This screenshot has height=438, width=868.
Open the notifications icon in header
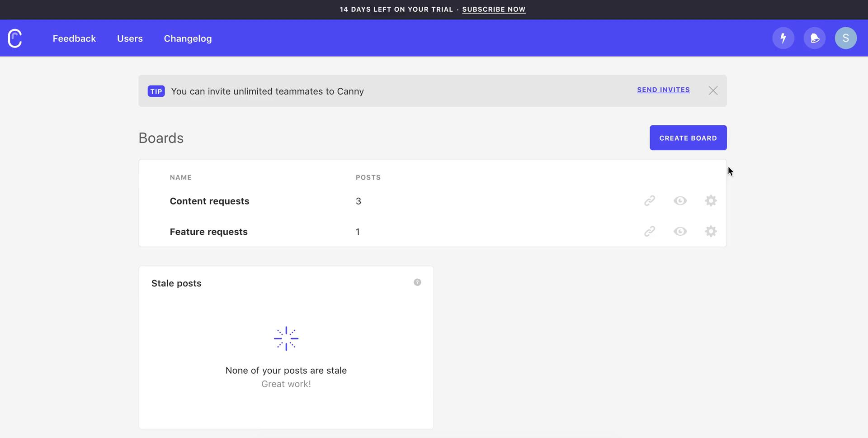click(x=814, y=38)
